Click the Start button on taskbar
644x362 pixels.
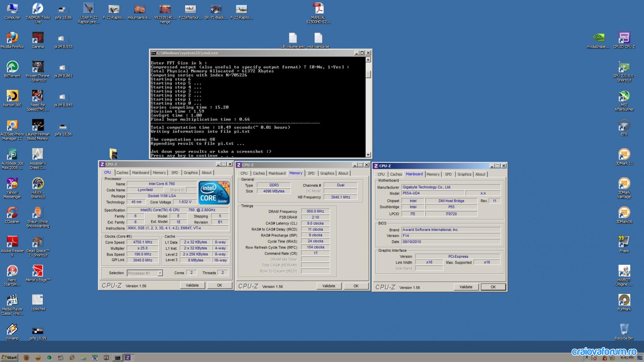9,357
